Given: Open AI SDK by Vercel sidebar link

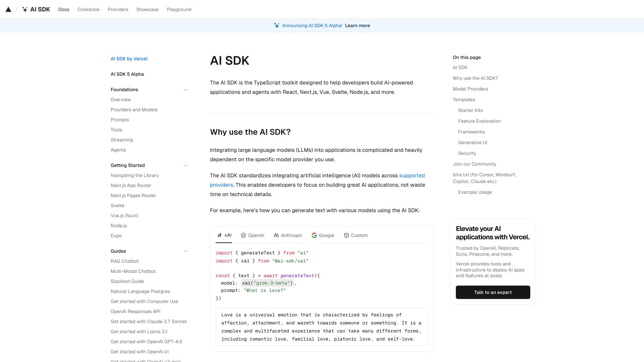Looking at the screenshot, I should (129, 59).
